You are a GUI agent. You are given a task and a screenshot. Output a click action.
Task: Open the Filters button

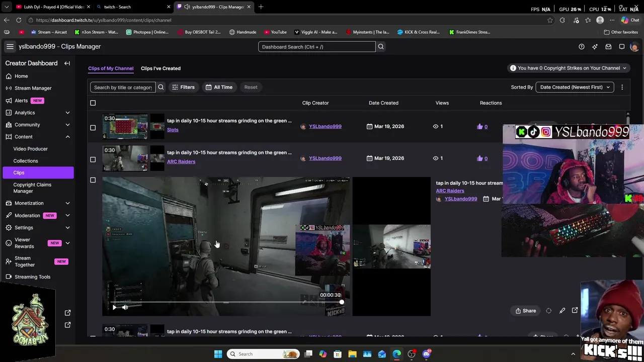pyautogui.click(x=183, y=87)
